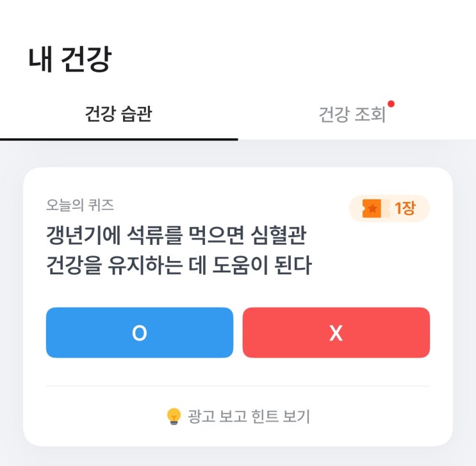This screenshot has width=476, height=466.
Task: Tap the orange ticket star icon
Action: [372, 208]
